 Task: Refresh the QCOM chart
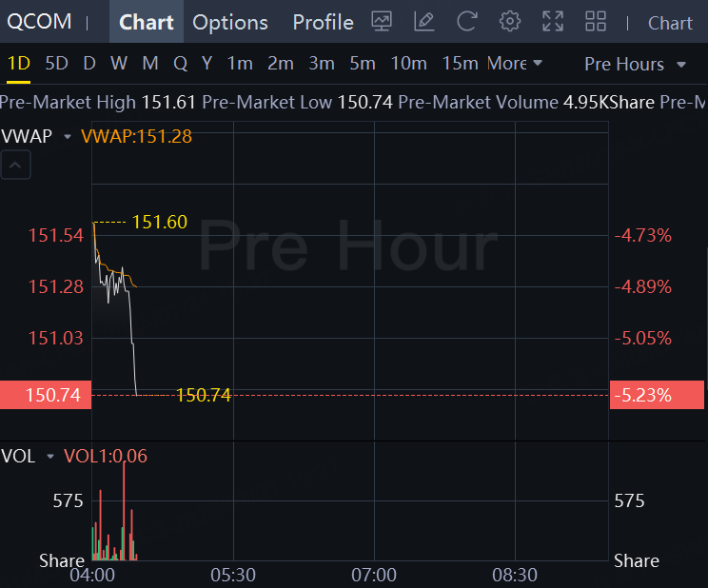click(467, 22)
